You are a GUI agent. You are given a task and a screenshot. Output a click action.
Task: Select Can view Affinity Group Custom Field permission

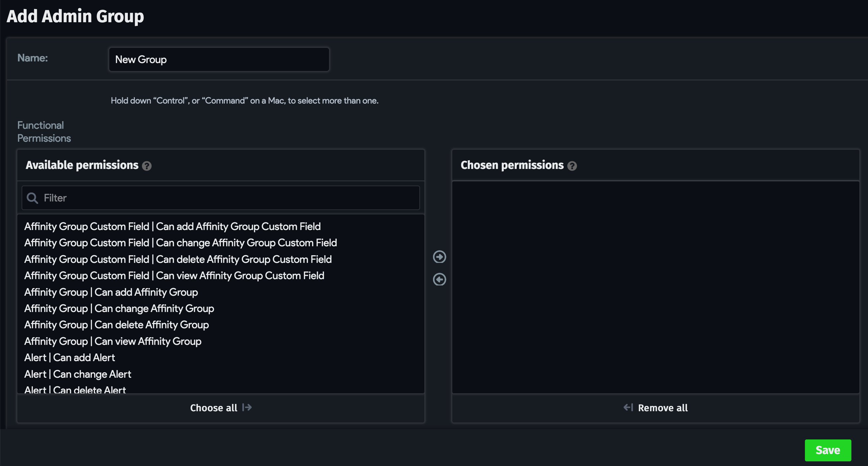click(x=174, y=275)
